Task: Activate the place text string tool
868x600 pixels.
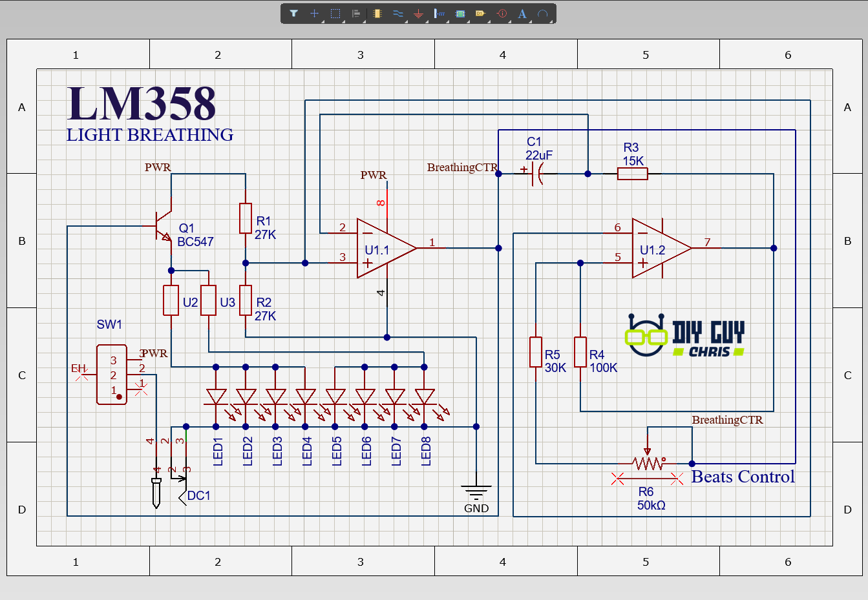Action: coord(522,13)
